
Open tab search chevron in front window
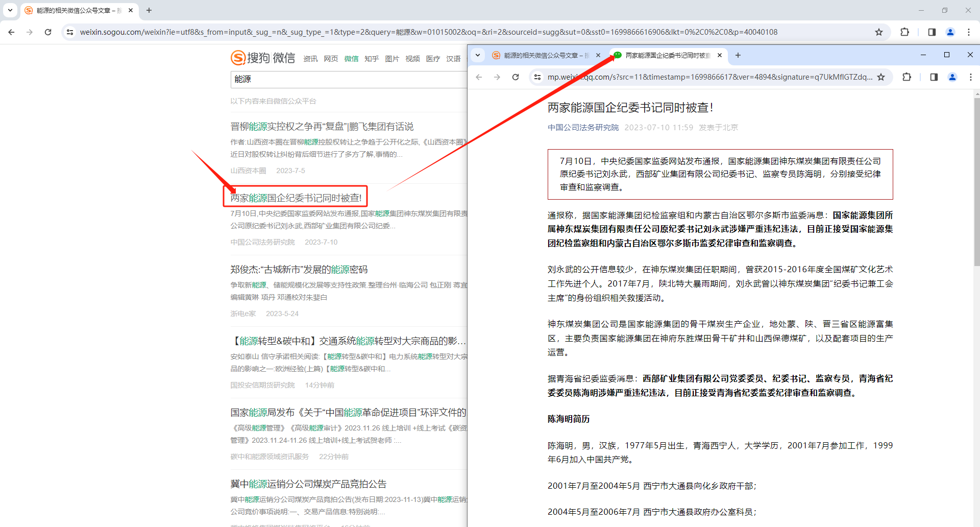point(478,55)
